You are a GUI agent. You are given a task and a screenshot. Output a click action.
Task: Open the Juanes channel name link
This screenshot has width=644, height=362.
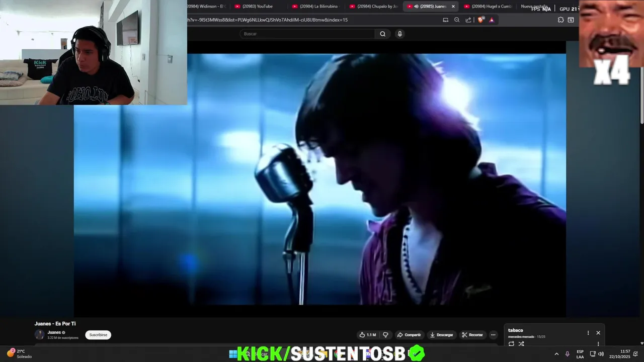click(x=54, y=332)
